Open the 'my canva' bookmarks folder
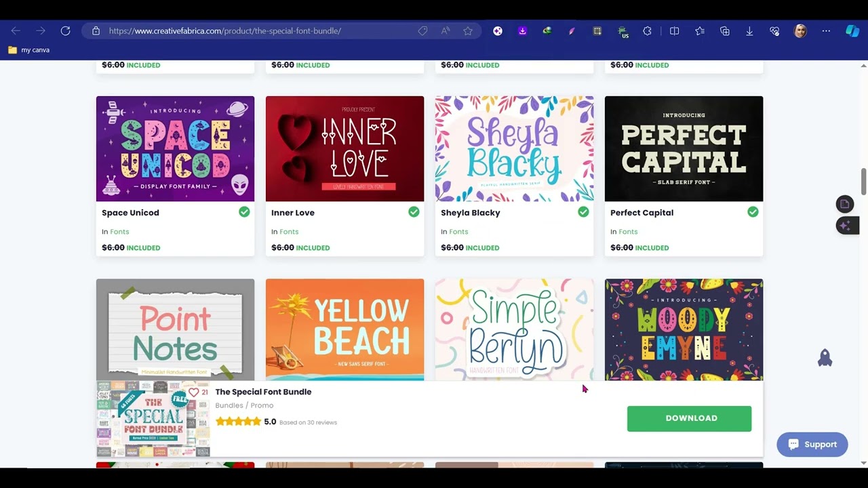 [x=28, y=49]
